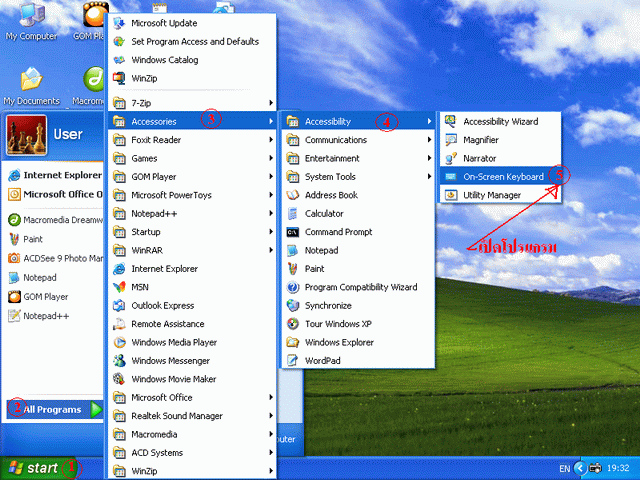Open WinZip folder at bottom of list
Image resolution: width=640 pixels, height=480 pixels.
coord(192,471)
